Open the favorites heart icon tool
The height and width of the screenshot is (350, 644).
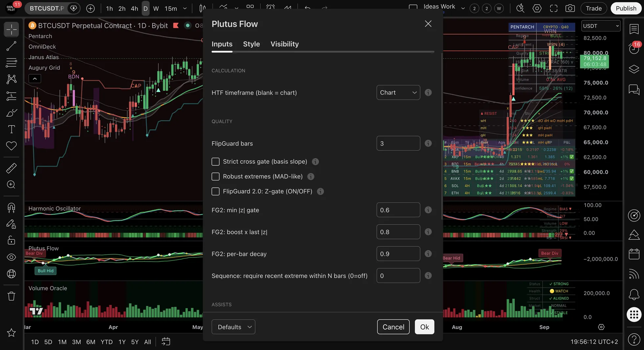[x=11, y=146]
